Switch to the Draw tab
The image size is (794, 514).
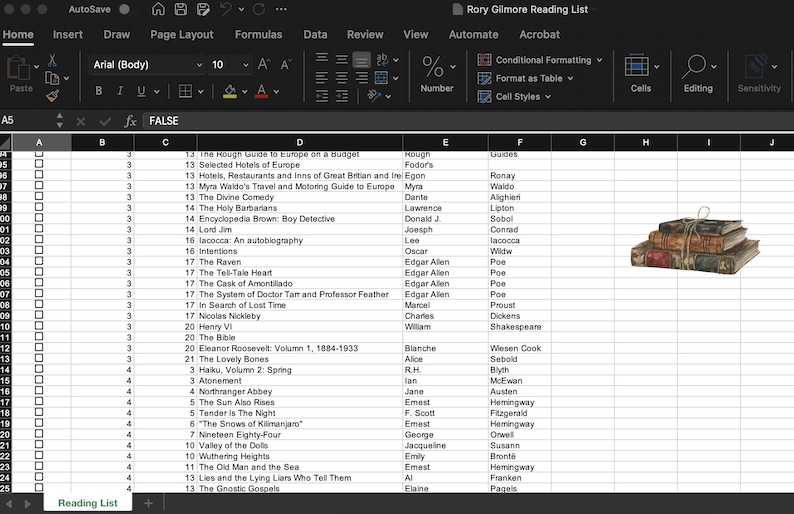(x=116, y=34)
